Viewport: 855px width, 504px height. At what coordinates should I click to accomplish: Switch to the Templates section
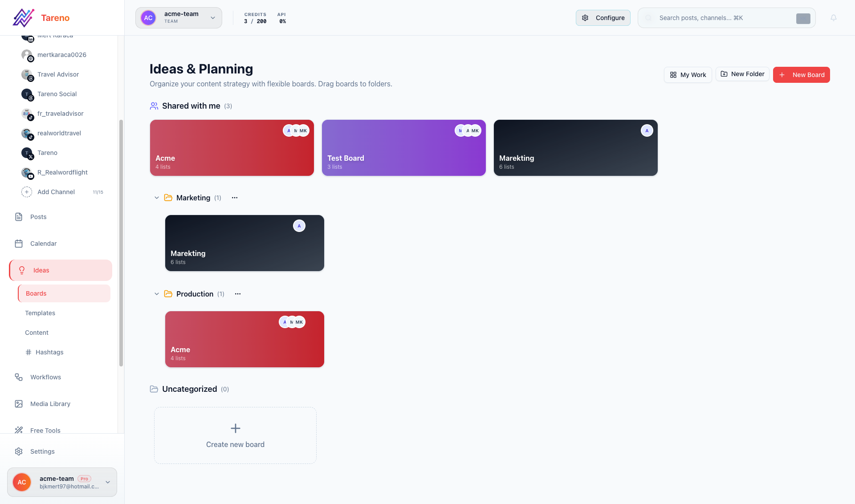40,313
